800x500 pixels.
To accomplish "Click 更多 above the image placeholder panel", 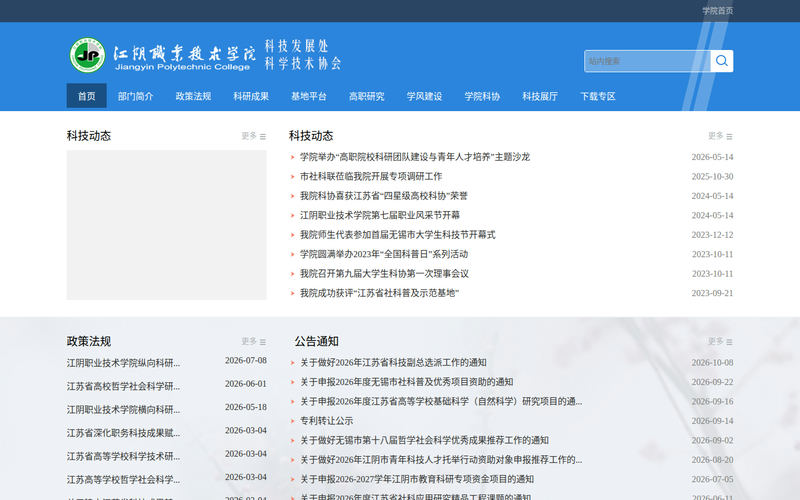I will (254, 136).
